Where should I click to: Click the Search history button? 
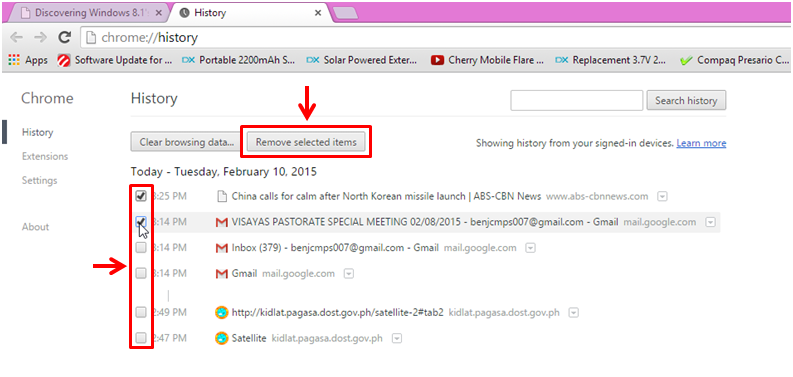[686, 100]
